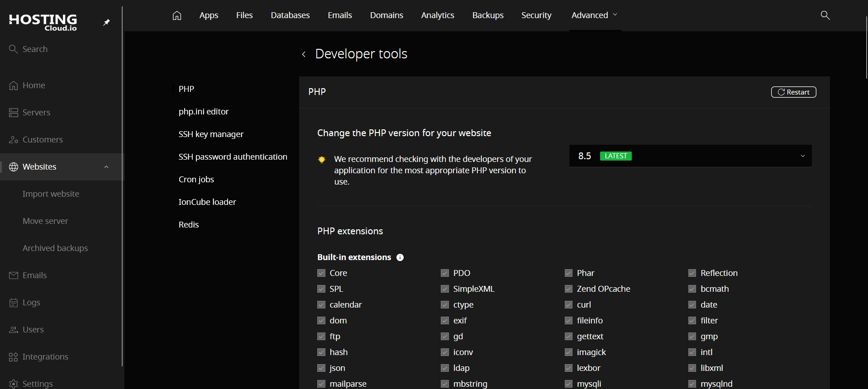Open the PHP version 8.5 dropdown
The image size is (868, 389).
pos(690,156)
